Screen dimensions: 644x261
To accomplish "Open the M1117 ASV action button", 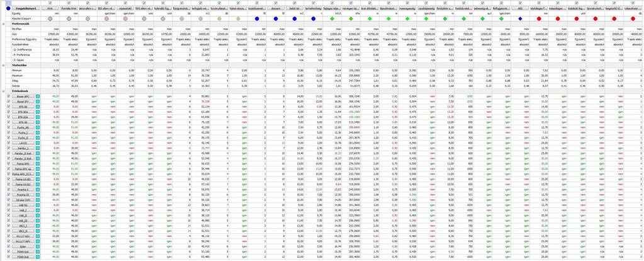I will point(23,236).
